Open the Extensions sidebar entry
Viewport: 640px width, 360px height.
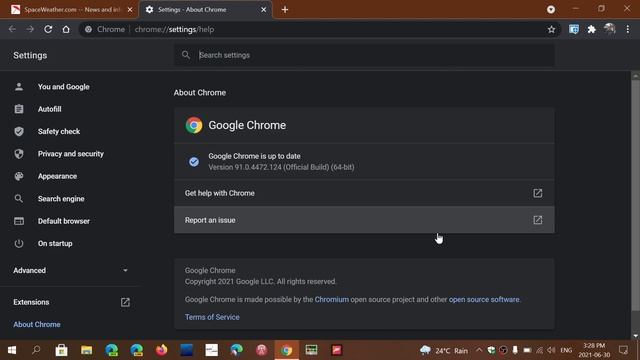(31, 302)
